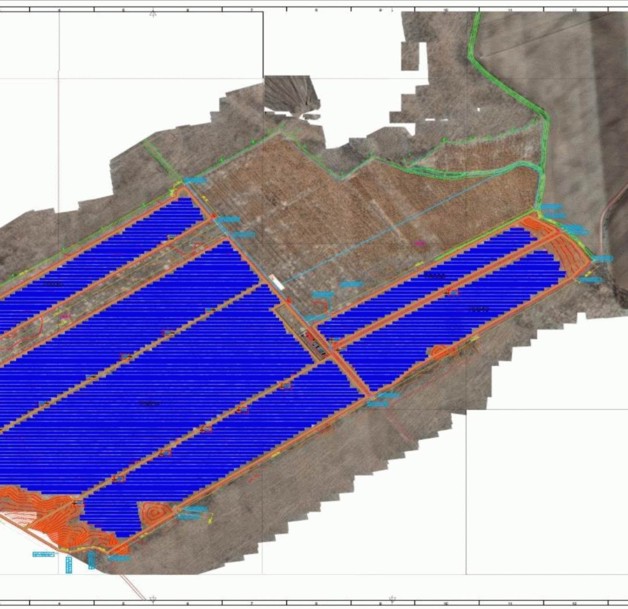Select the orange contour oval near the bottom cyan label
Image resolution: width=628 pixels, height=609 pixels.
click(x=157, y=512)
